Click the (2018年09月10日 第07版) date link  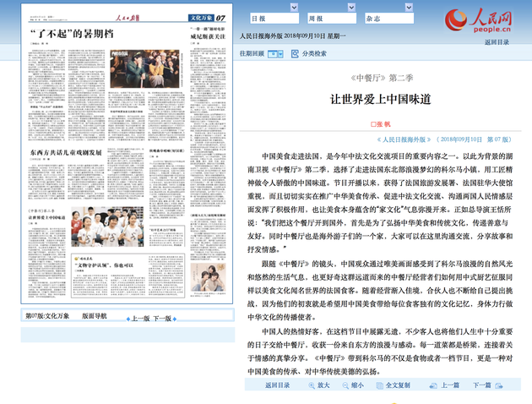click(x=474, y=139)
